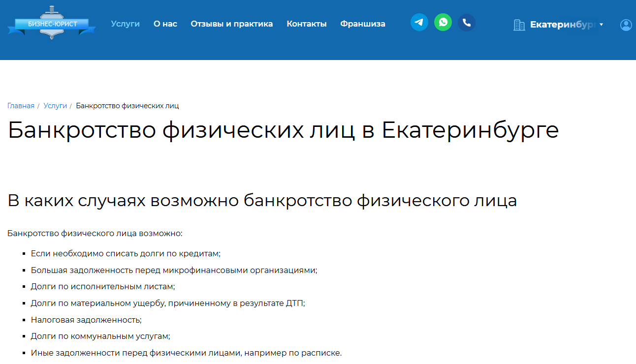636x364 pixels.
Task: Click item about ущербу в результате ДТП
Action: click(168, 303)
